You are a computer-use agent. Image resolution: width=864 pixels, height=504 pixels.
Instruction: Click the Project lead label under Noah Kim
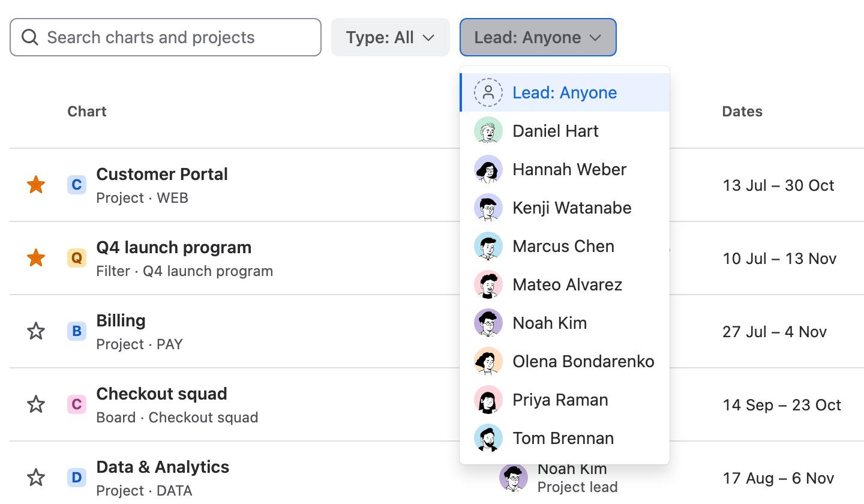577,487
